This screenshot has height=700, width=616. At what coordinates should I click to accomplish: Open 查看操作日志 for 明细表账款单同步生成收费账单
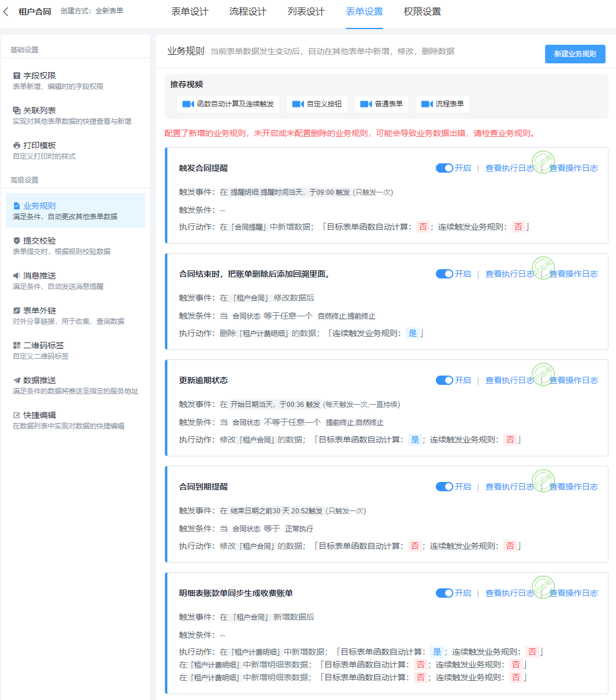pos(574,593)
